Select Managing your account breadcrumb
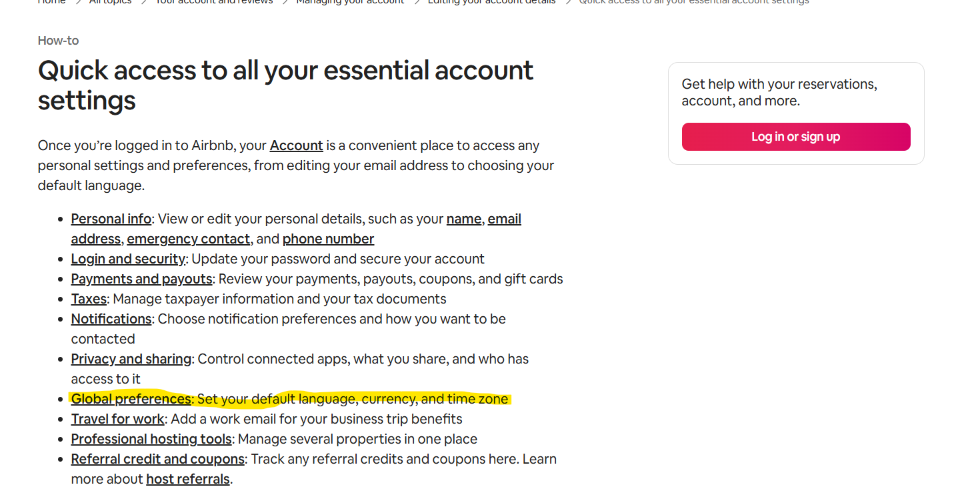 (350, 2)
